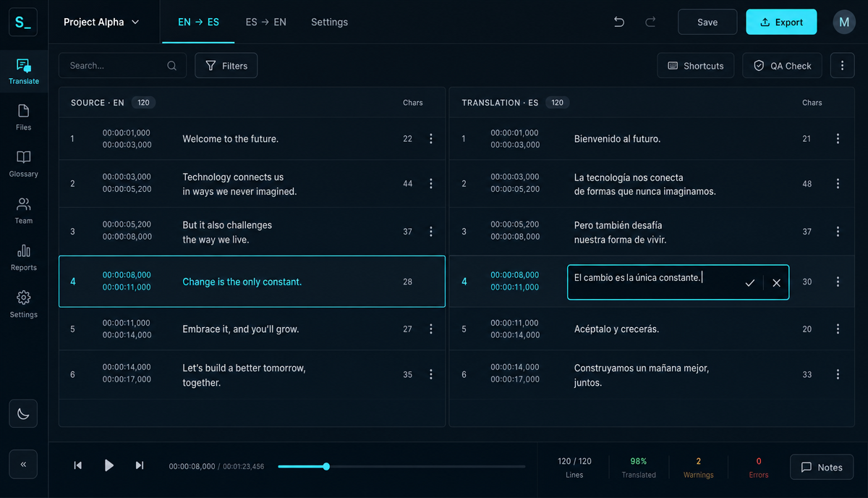Open the Project Alpha dropdown

tap(101, 22)
